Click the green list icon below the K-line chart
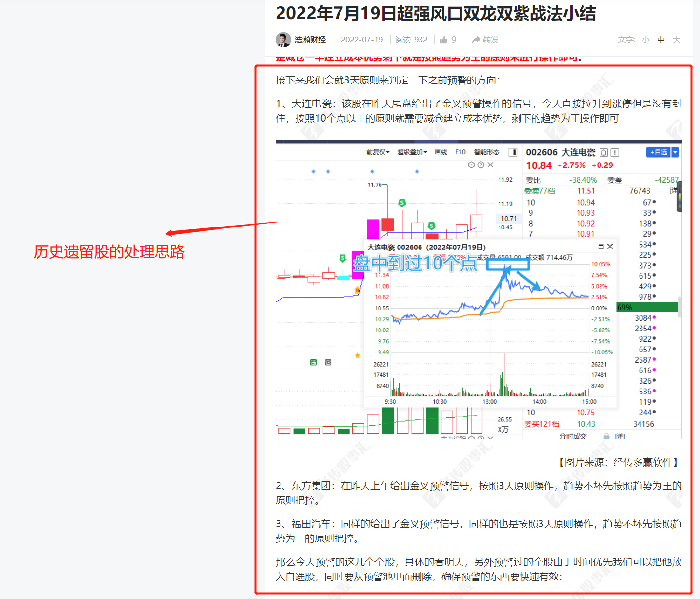The height and width of the screenshot is (599, 700). 314,362
